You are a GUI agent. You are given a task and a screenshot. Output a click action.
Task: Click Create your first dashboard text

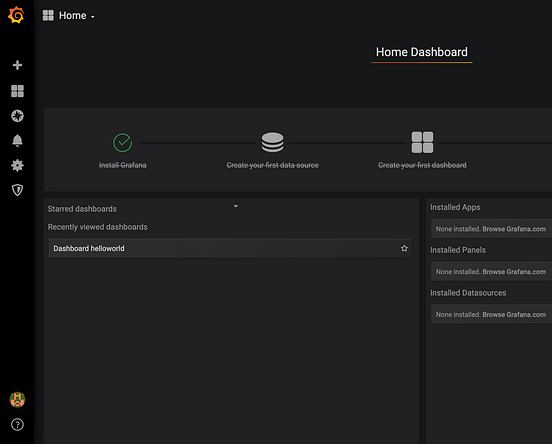click(422, 165)
